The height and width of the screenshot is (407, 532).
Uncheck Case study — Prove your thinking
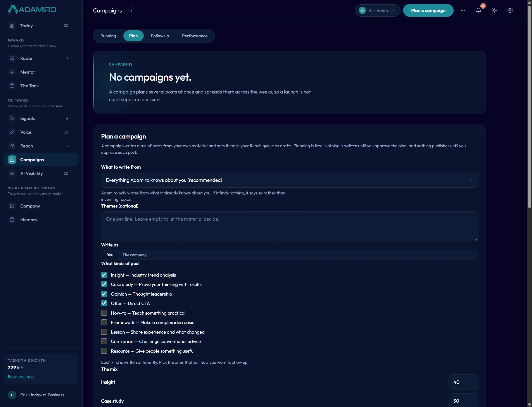(x=104, y=284)
